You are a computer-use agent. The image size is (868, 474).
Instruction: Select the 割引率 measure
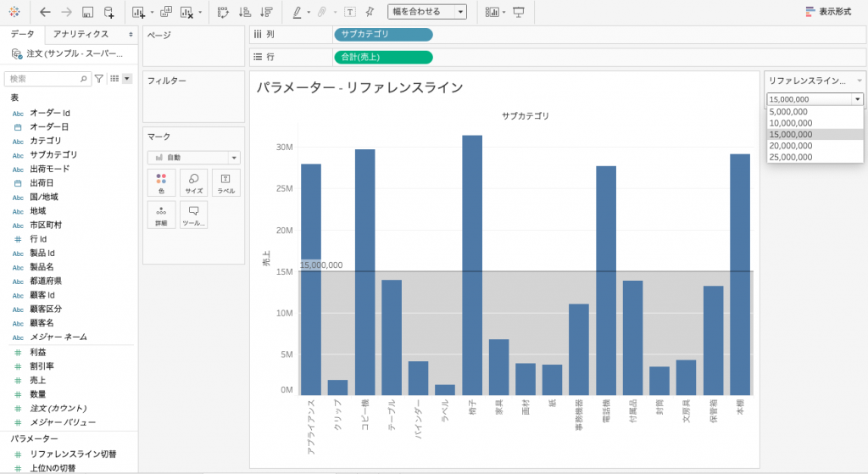coord(42,366)
